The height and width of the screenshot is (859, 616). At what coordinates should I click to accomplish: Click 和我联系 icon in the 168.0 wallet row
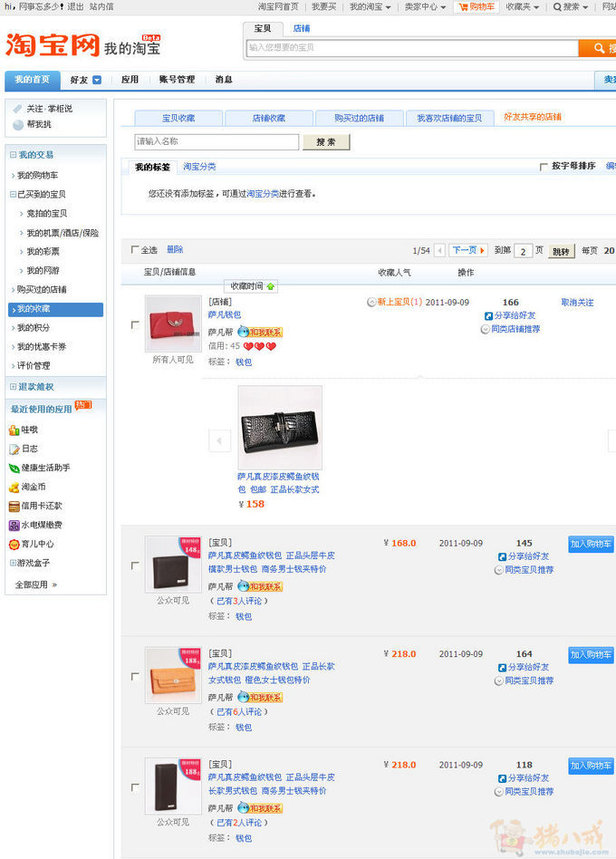pos(260,586)
